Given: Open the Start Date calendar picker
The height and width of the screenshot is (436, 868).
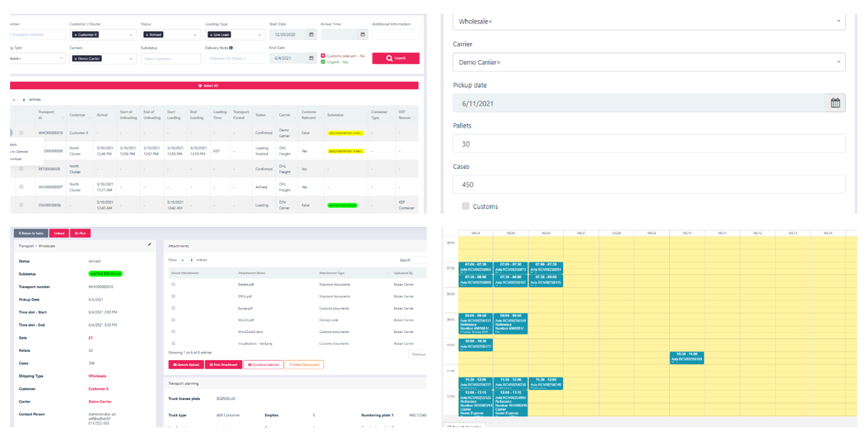Looking at the screenshot, I should 311,35.
